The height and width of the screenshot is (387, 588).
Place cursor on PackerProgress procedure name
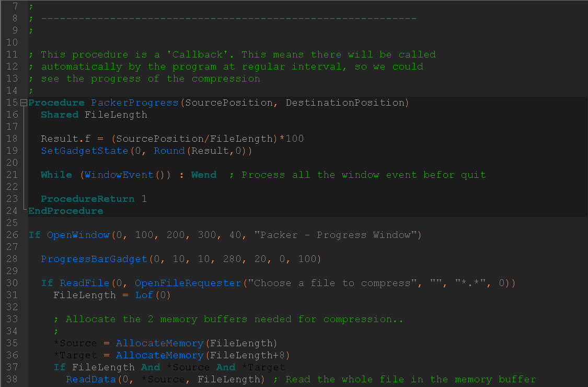pos(134,103)
